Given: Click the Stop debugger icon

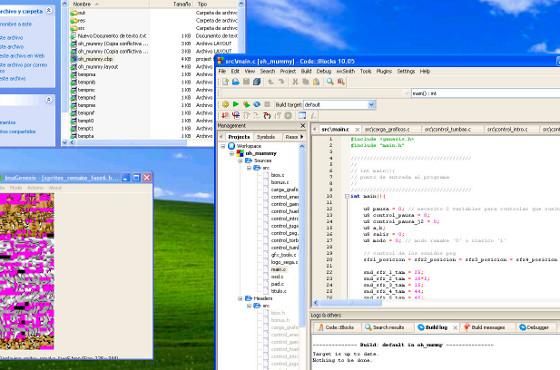Looking at the screenshot, I should tap(288, 115).
